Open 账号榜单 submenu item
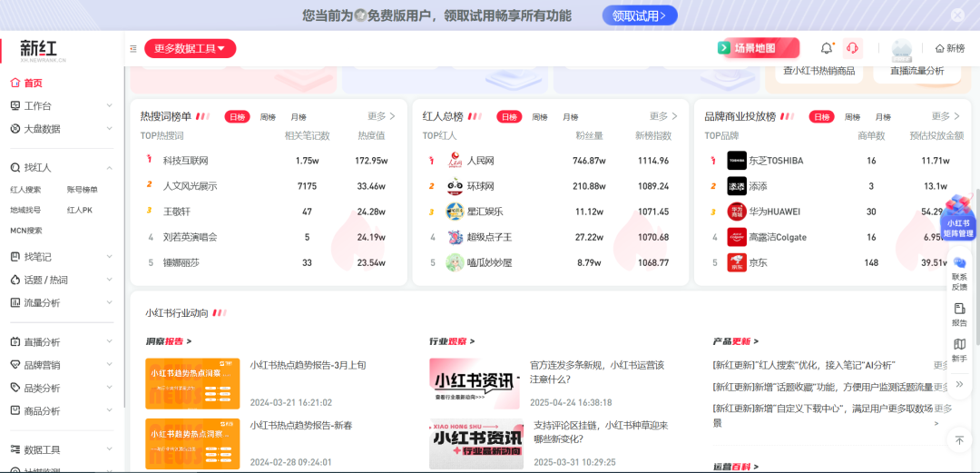The image size is (980, 473). click(x=83, y=190)
